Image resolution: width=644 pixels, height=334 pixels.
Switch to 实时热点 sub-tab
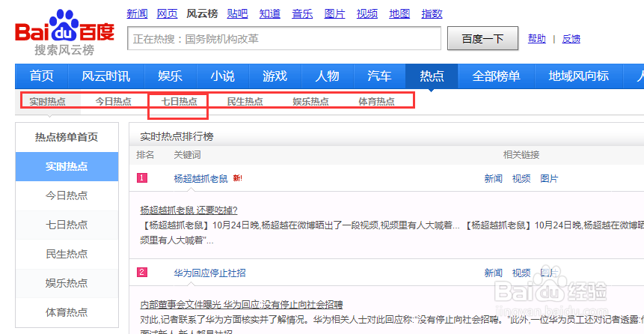tap(48, 101)
